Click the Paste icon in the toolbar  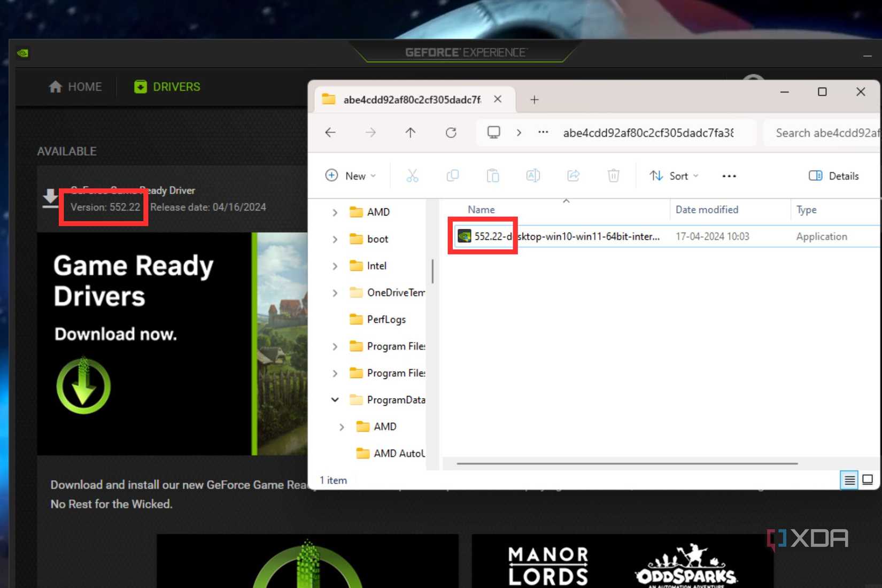492,175
